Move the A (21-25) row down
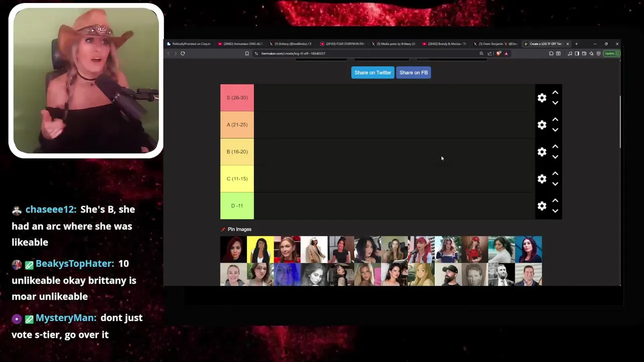Viewport: 644px width, 362px height. 555,130
